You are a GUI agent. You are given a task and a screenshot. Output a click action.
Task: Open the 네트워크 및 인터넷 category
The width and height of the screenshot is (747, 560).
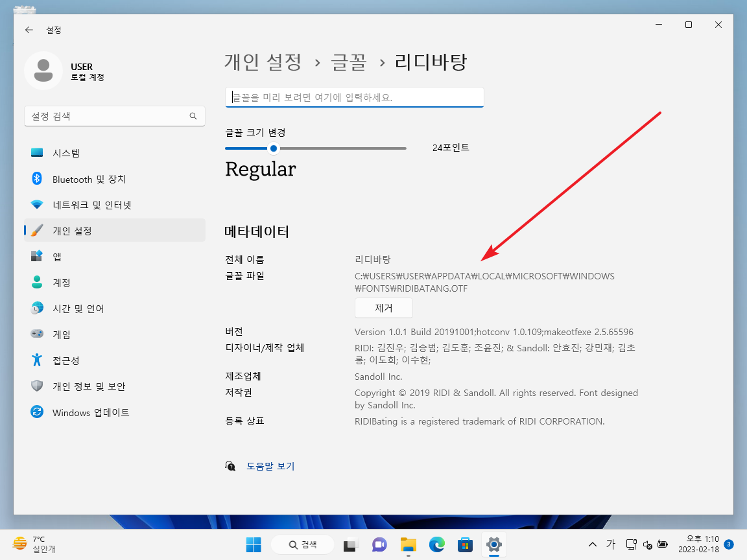114,205
